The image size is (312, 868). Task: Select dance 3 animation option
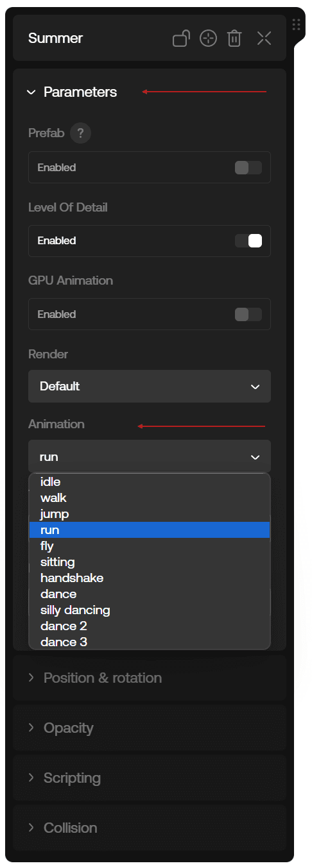pos(150,642)
